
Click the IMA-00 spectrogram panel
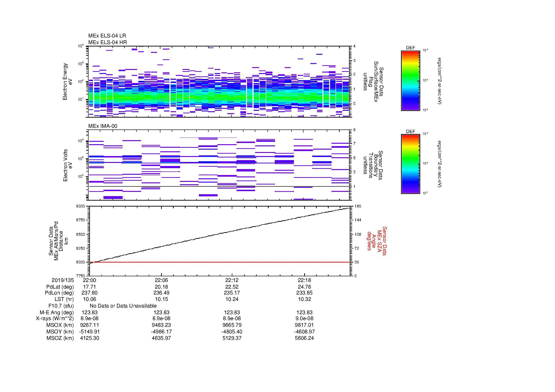pyautogui.click(x=219, y=165)
